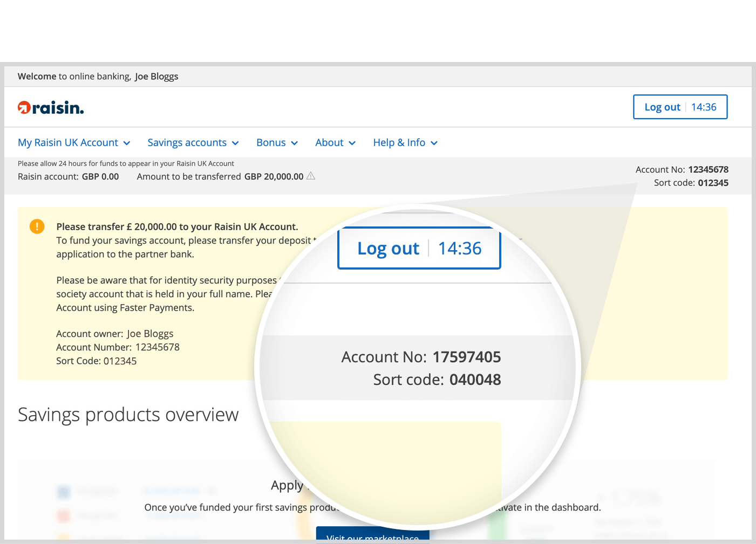
Task: Click the raisin logo
Action: point(51,108)
